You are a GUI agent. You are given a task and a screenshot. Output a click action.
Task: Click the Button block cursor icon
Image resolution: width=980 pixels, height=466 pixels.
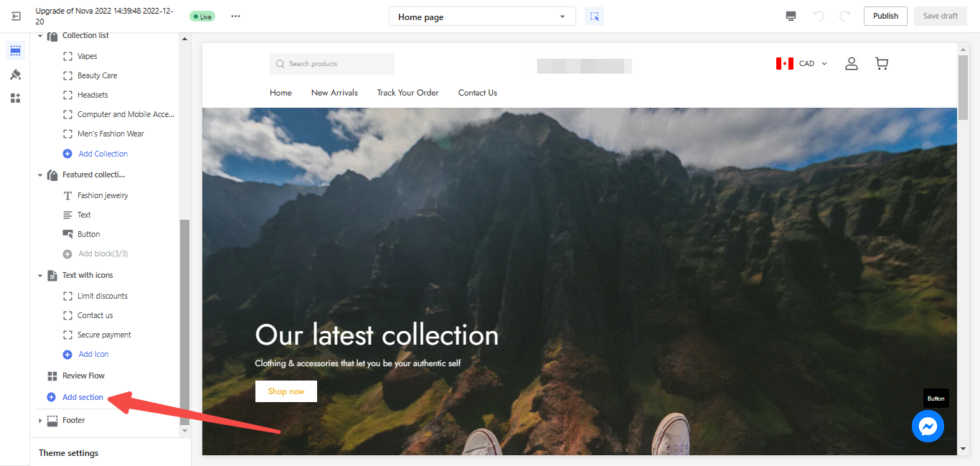(x=67, y=234)
